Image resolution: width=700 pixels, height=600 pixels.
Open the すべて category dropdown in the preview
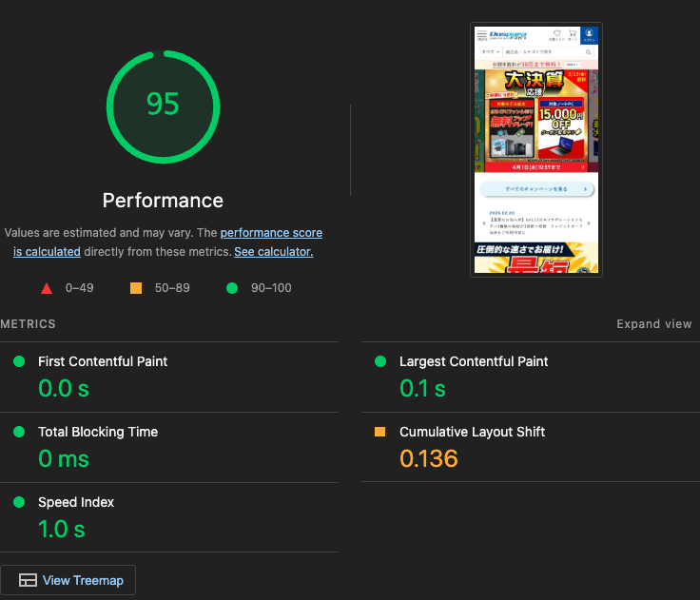tap(489, 52)
